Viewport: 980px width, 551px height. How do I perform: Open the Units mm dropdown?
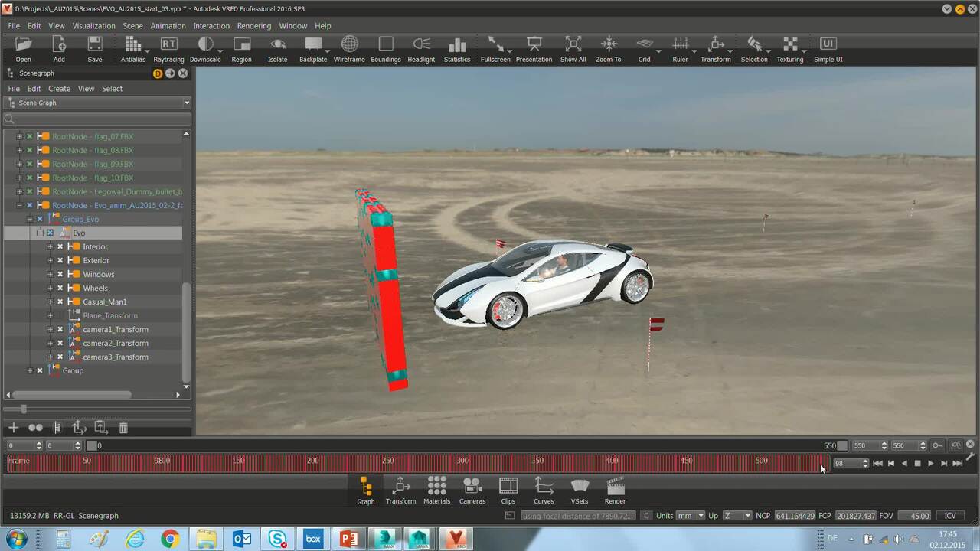tap(690, 516)
